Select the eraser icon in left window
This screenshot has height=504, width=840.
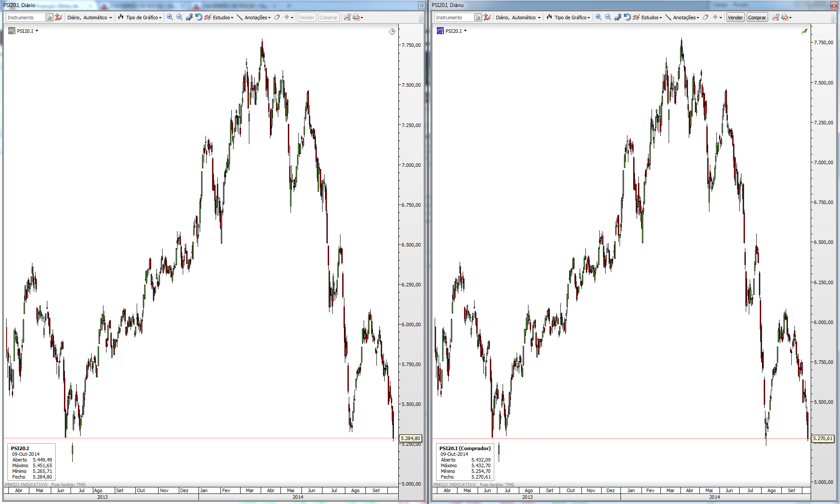(277, 18)
